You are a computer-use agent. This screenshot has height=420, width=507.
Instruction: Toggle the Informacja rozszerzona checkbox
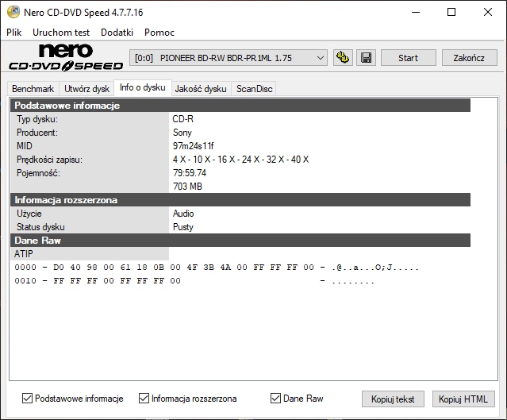(144, 399)
